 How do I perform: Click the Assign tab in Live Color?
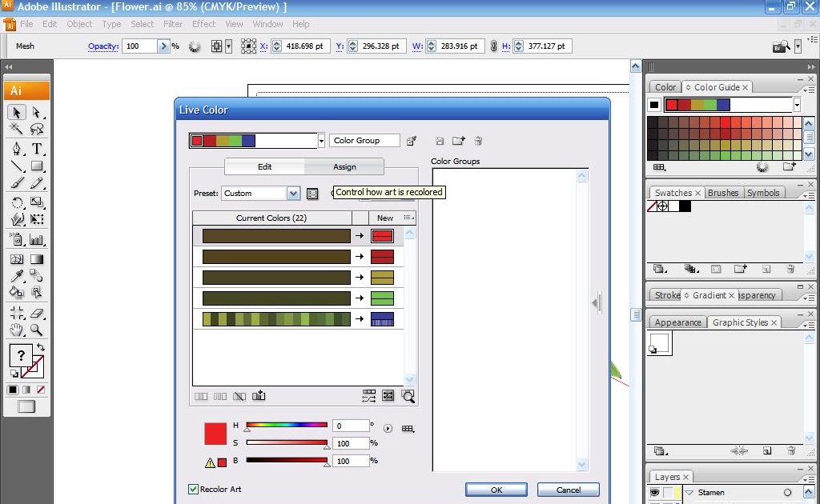pyautogui.click(x=344, y=166)
